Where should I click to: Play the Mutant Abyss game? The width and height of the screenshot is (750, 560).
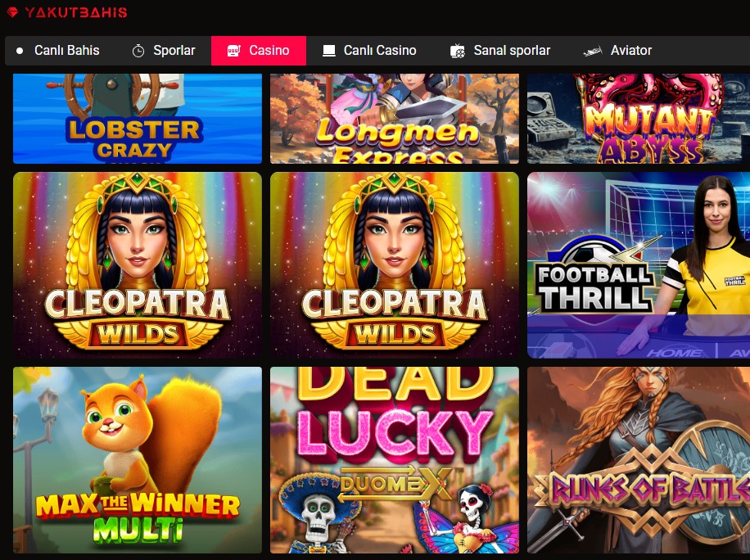[639, 119]
